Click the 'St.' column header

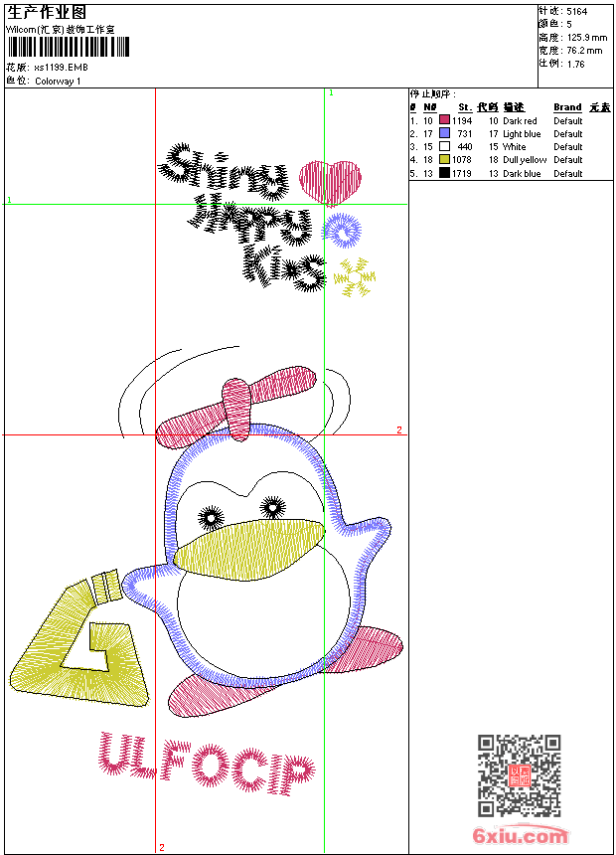465,107
